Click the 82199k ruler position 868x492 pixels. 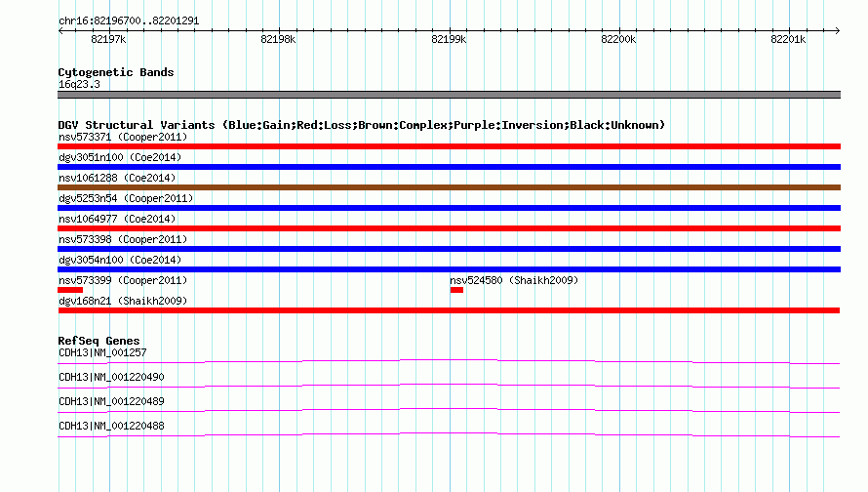click(x=449, y=39)
